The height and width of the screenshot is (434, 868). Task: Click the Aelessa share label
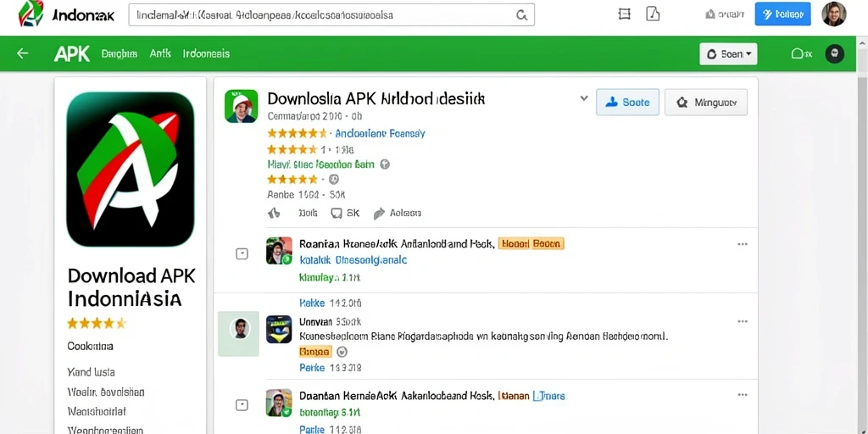pyautogui.click(x=405, y=213)
